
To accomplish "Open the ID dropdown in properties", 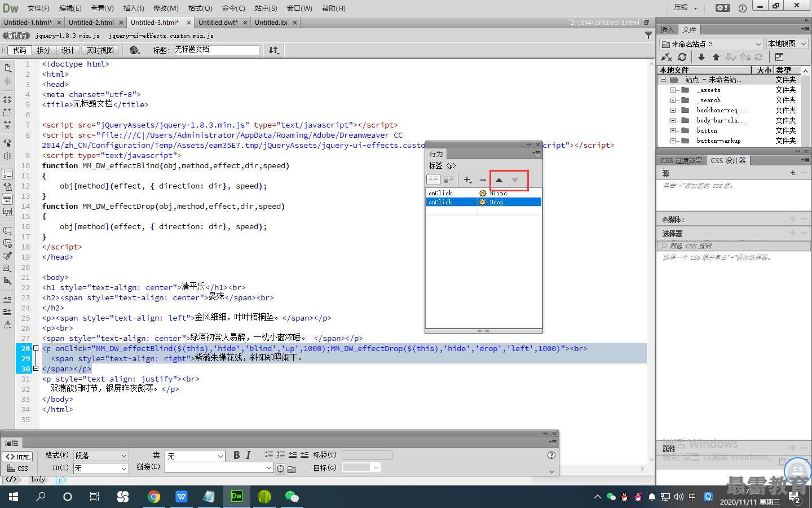I will pos(101,468).
